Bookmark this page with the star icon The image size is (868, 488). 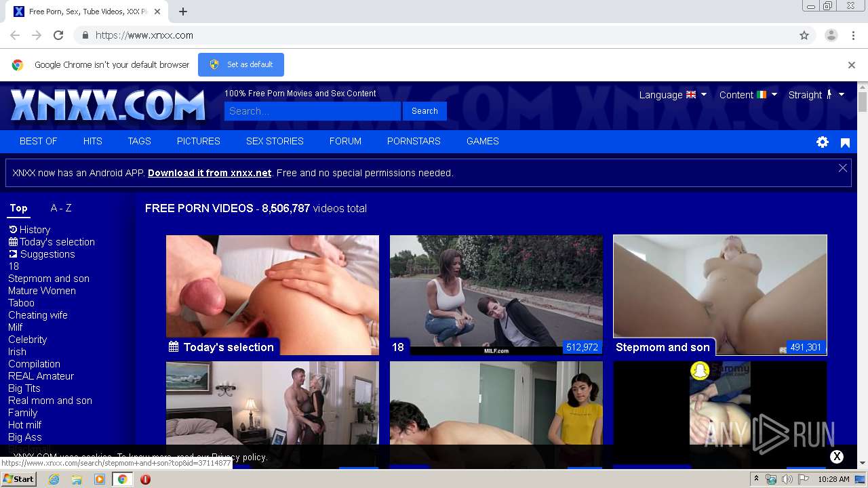click(804, 35)
